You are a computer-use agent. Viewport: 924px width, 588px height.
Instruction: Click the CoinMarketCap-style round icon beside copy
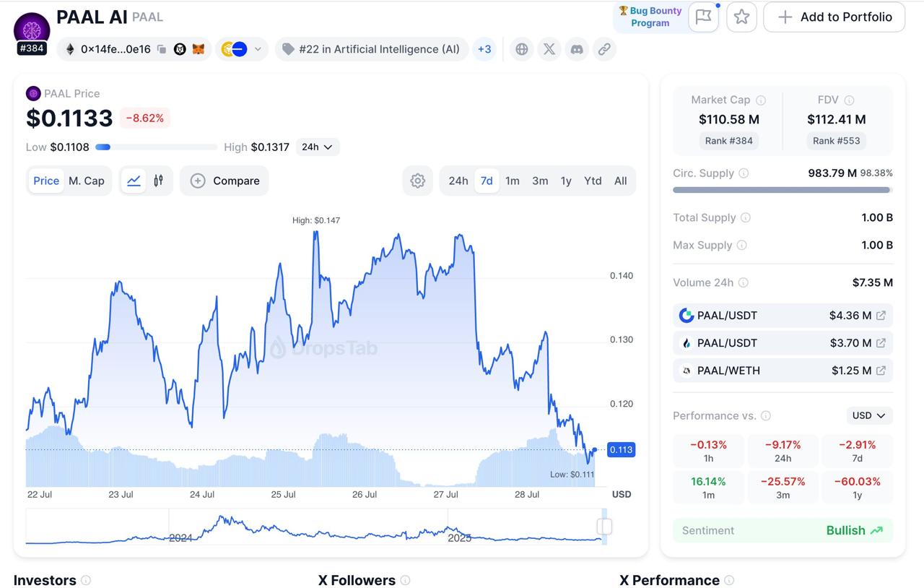180,49
